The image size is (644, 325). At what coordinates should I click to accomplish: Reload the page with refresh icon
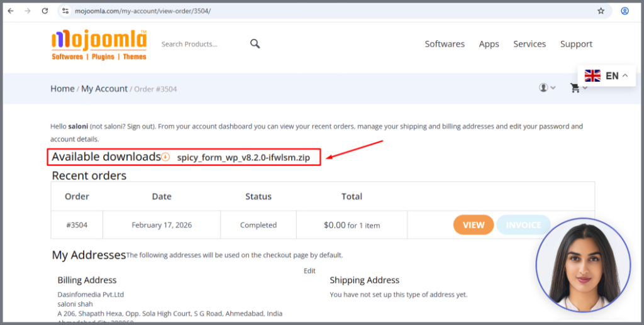click(45, 11)
